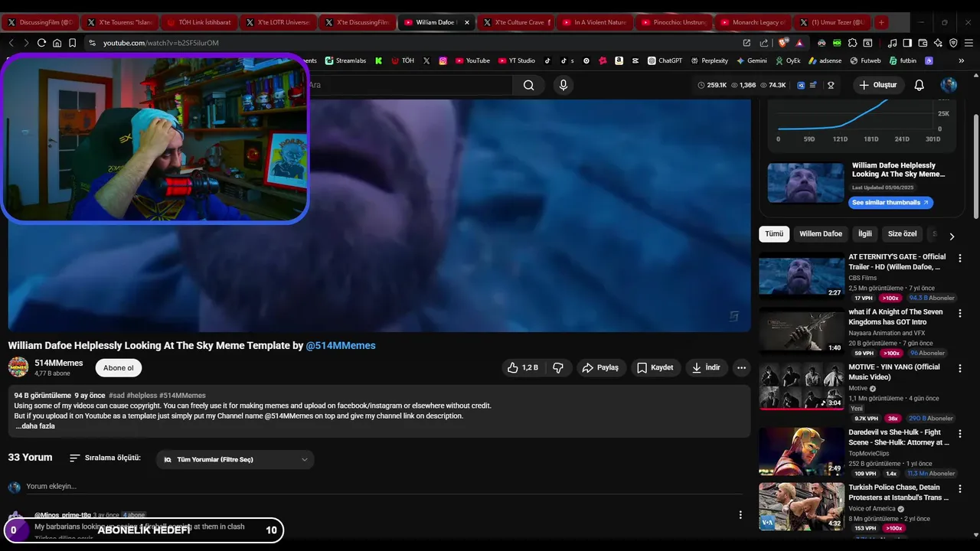Viewport: 980px width, 551px height.
Task: Open options for Minos_prime comment
Action: 740,515
